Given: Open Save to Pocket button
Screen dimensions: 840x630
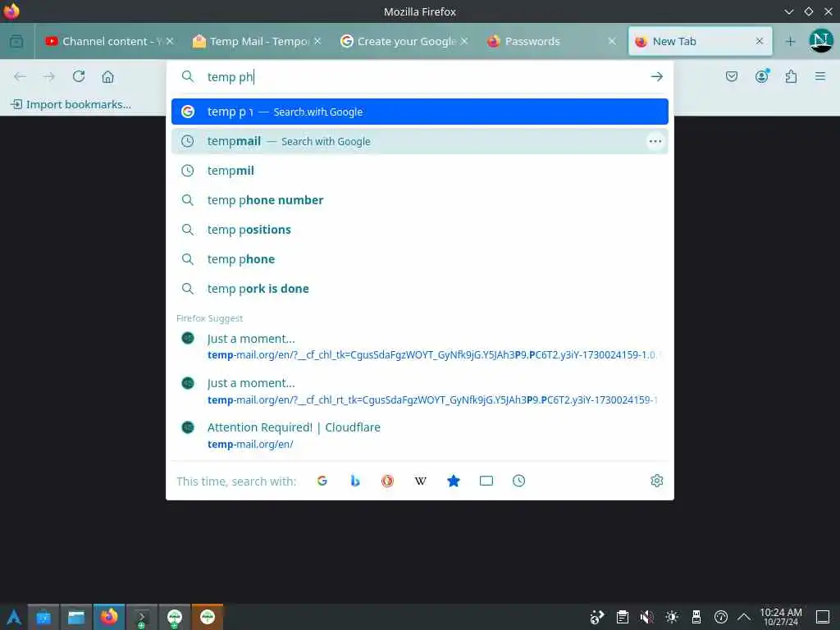Looking at the screenshot, I should coord(732,76).
